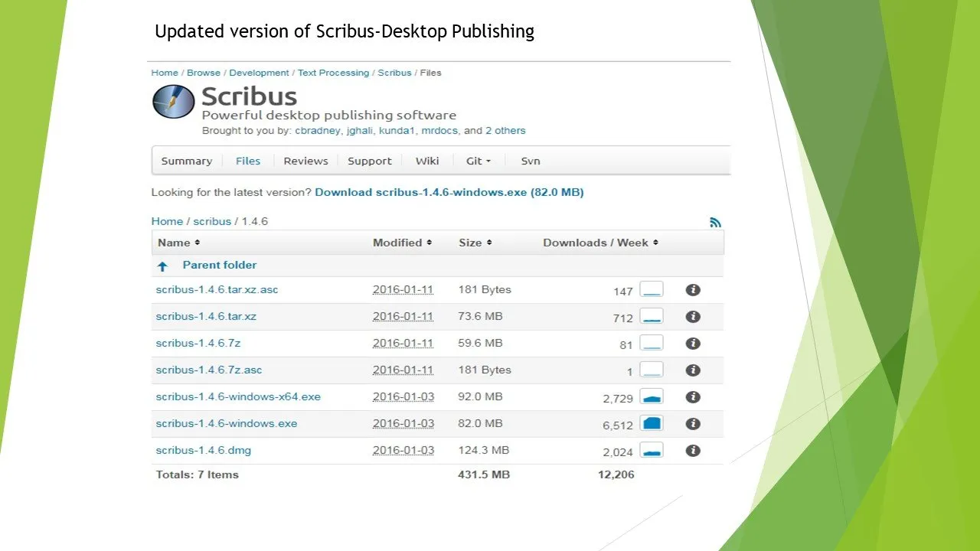Click scribus in the file path breadcrumb
Image resolution: width=980 pixels, height=551 pixels.
click(212, 221)
